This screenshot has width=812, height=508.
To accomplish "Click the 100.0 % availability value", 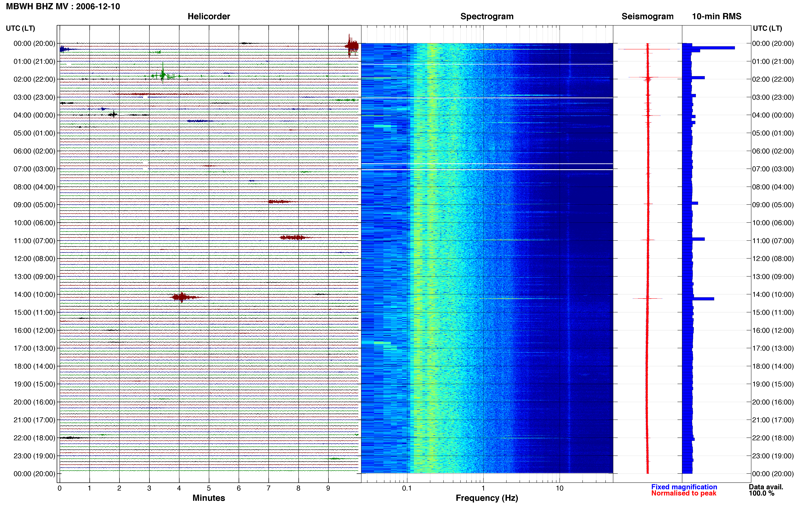I will click(761, 493).
